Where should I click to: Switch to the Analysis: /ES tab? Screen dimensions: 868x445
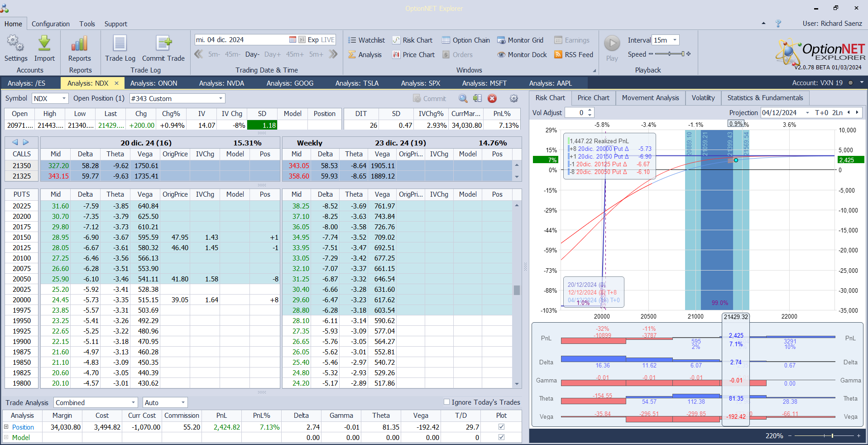click(x=27, y=83)
